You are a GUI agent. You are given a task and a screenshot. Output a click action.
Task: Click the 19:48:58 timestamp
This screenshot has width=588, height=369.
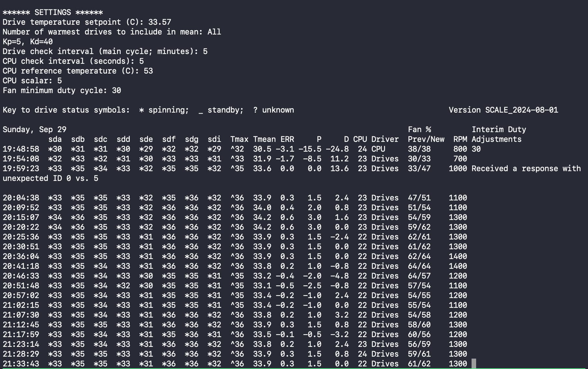pos(21,149)
